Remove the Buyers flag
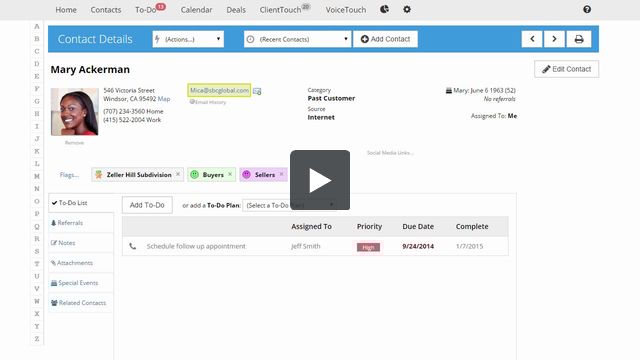The height and width of the screenshot is (360, 640). [230, 174]
